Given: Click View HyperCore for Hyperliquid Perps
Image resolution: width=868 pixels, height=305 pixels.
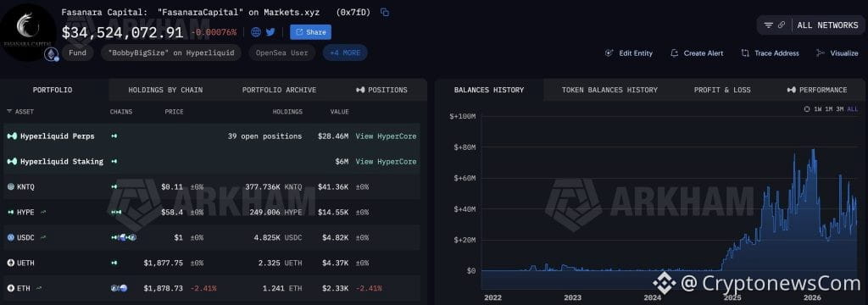Looking at the screenshot, I should coord(386,136).
